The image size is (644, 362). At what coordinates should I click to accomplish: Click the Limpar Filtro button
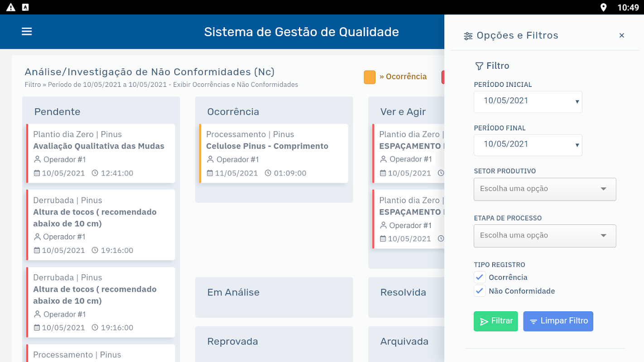(x=558, y=321)
